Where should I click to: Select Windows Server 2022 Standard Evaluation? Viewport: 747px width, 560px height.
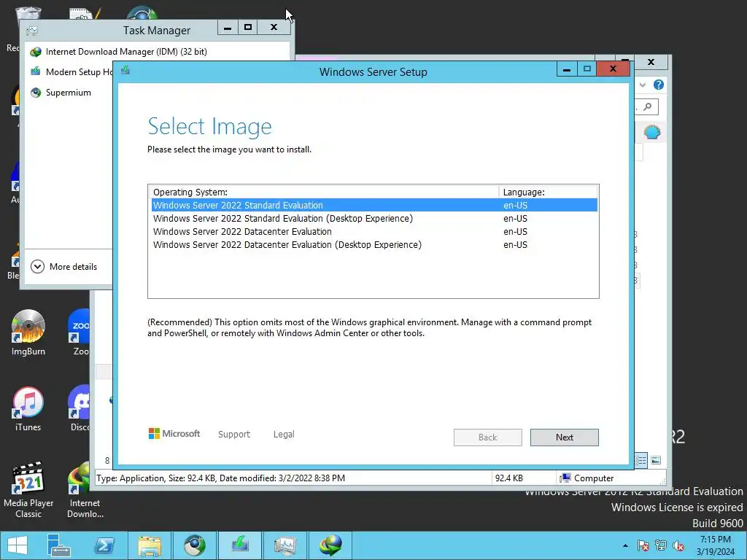374,205
